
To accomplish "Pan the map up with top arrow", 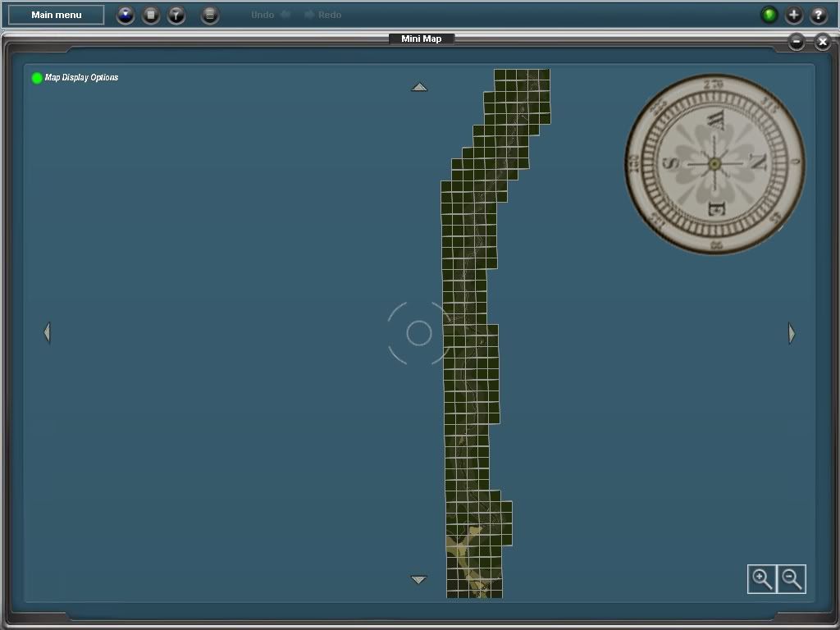I will click(x=419, y=87).
